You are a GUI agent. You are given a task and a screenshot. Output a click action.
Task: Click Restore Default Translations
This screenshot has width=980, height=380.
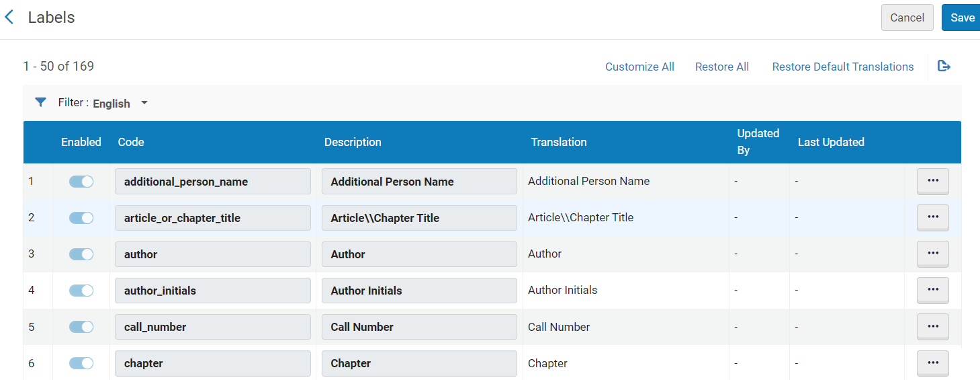point(843,67)
